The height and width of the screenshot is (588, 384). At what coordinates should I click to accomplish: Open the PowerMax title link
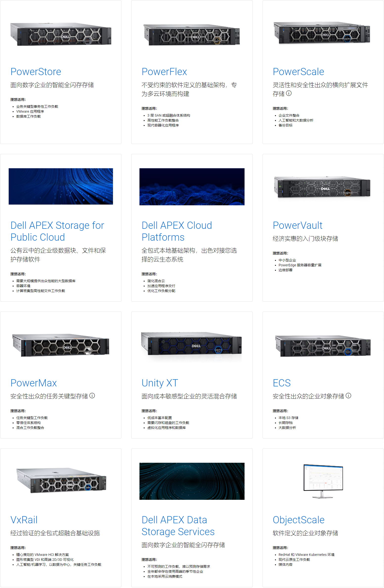point(34,383)
